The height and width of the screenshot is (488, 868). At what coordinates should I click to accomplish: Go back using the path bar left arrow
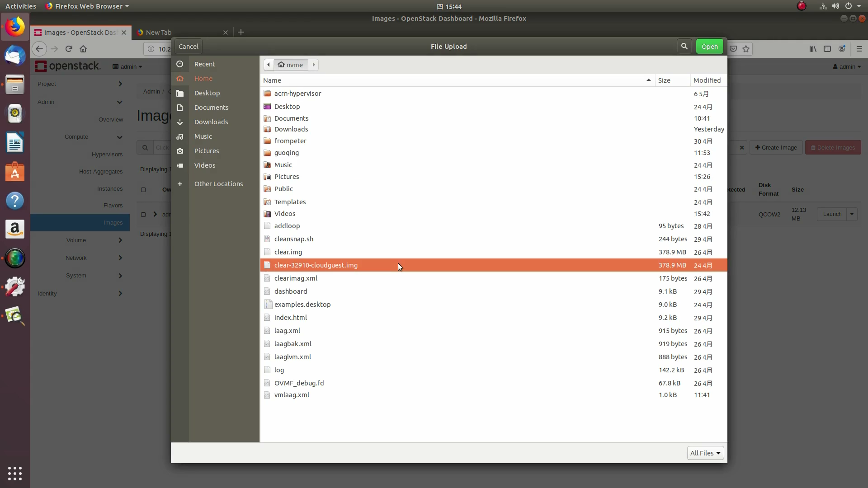[x=269, y=65]
